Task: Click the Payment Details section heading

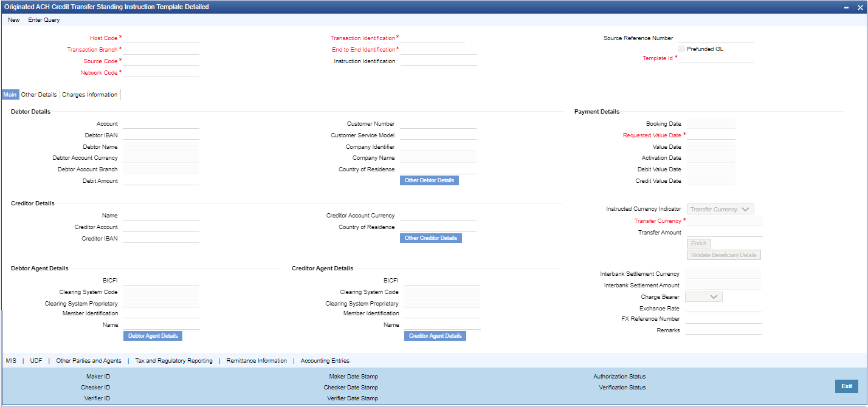Action: click(x=597, y=112)
